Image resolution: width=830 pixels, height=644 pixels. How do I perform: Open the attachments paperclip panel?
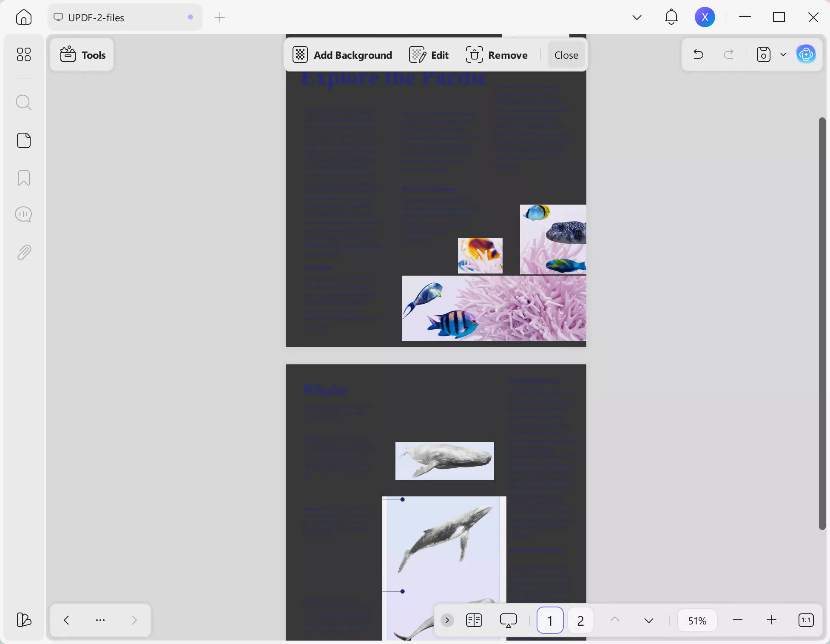coord(23,253)
